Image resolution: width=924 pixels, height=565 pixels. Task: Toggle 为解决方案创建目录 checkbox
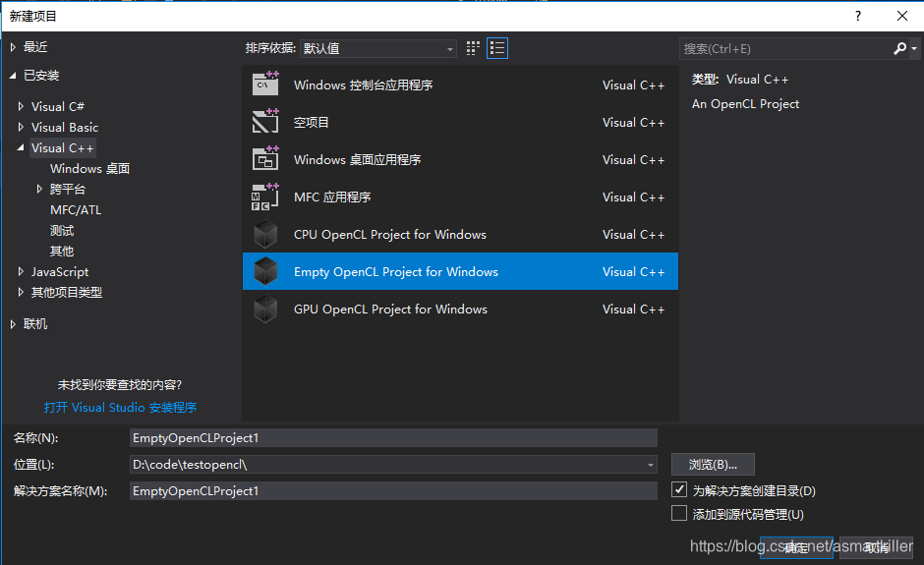tap(679, 489)
